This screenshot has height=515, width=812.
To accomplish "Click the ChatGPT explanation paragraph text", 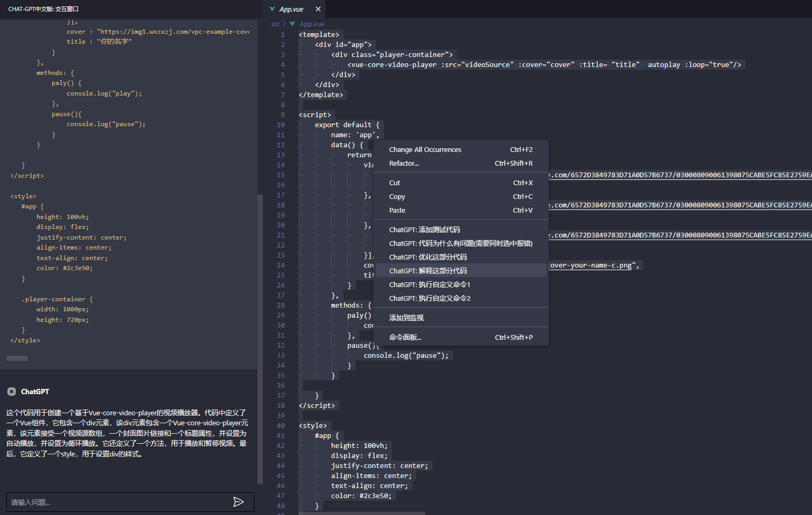I will pyautogui.click(x=127, y=433).
